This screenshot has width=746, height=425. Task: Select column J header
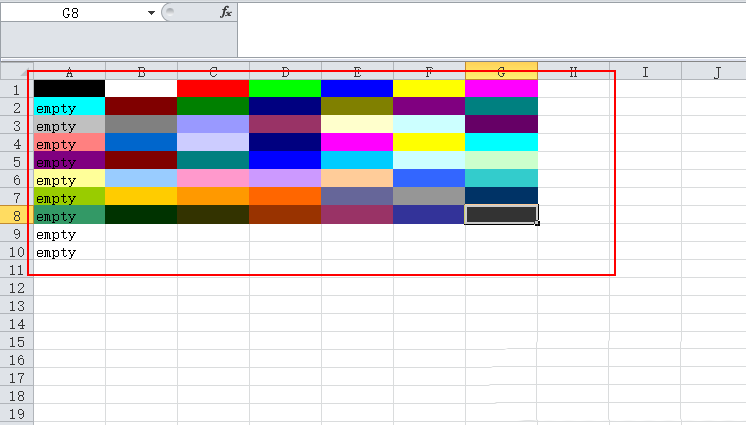pos(714,72)
